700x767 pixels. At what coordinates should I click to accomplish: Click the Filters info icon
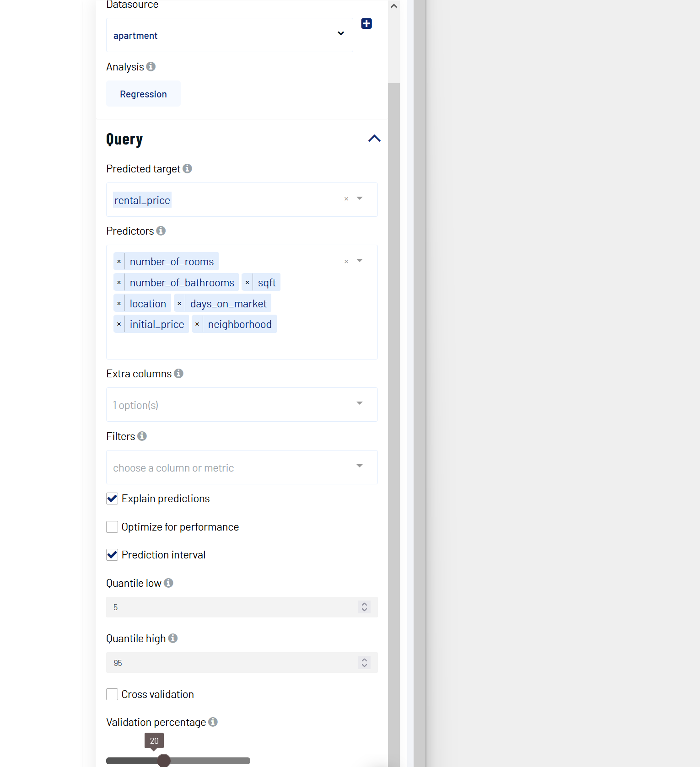click(142, 436)
